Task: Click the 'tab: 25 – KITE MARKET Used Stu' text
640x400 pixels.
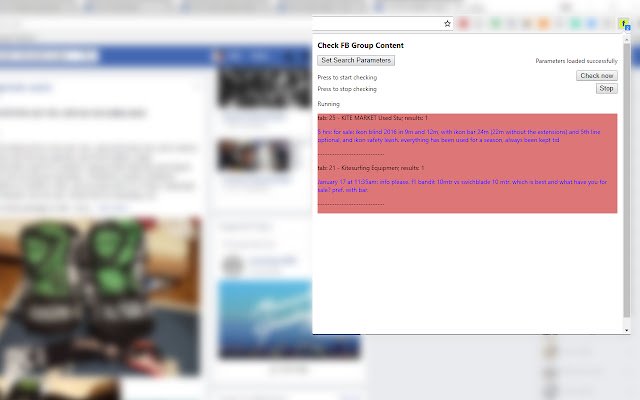Action: click(372, 118)
